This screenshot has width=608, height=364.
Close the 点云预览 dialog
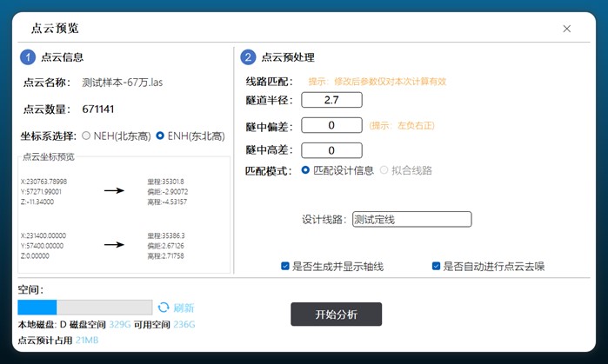[x=567, y=29]
